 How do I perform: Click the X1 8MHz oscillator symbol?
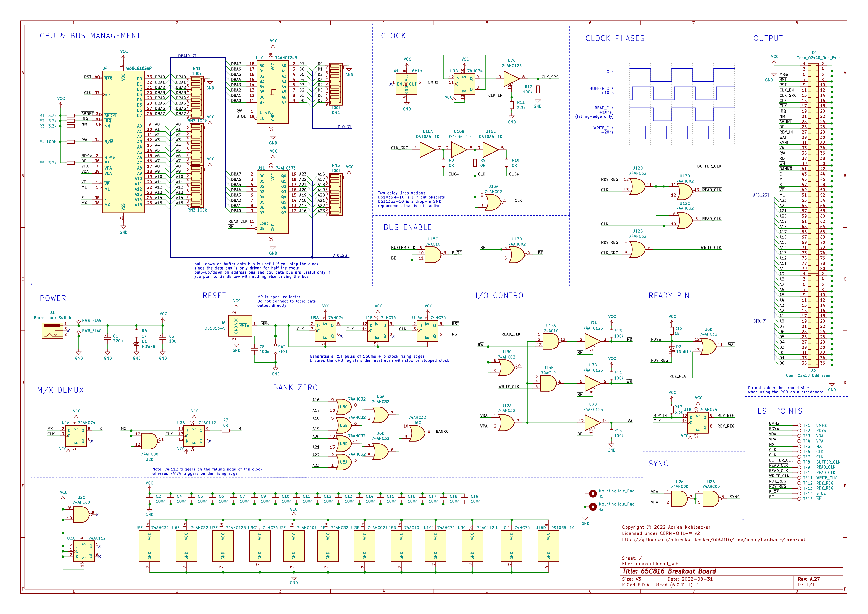pos(406,84)
